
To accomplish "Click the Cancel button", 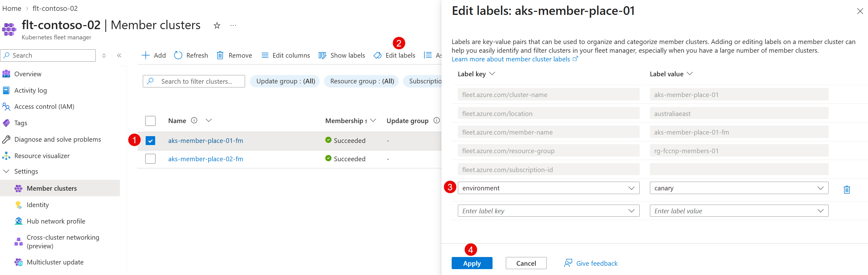I will 526,263.
